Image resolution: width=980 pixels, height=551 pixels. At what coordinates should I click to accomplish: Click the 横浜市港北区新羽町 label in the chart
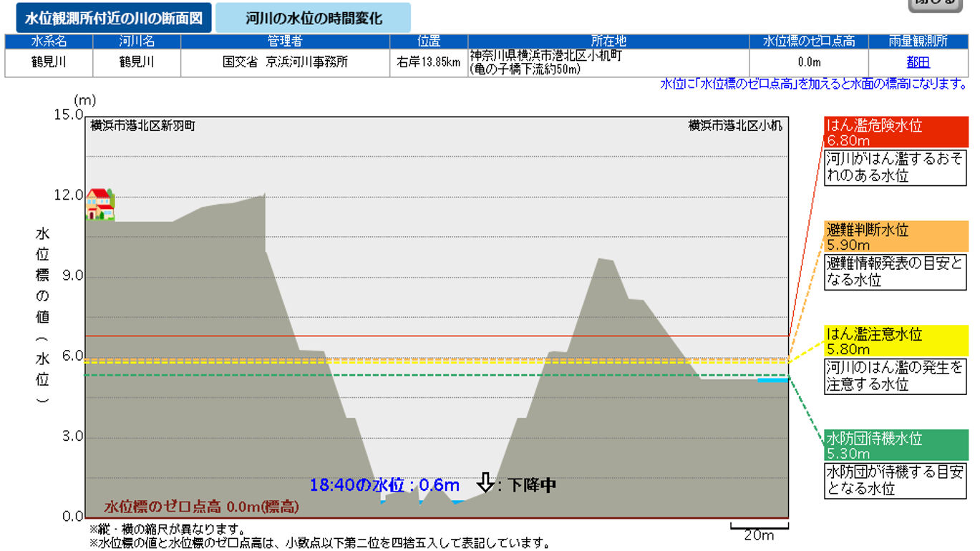[x=142, y=126]
